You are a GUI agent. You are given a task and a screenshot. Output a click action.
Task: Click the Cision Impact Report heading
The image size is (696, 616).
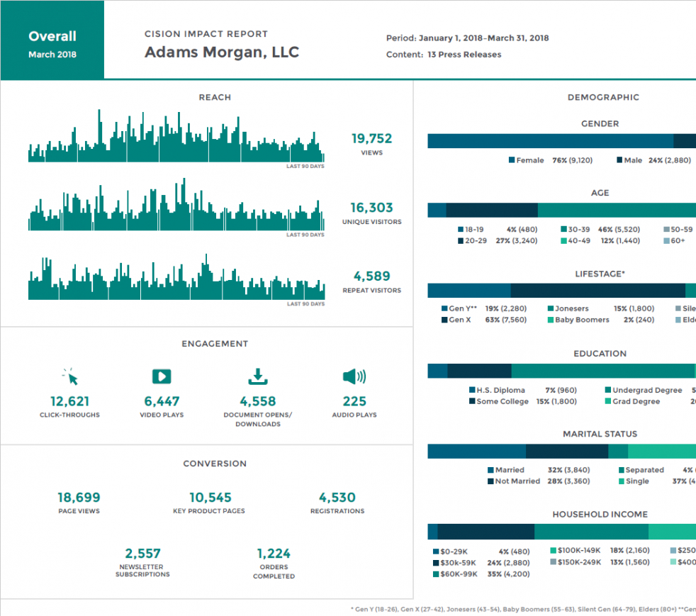206,34
